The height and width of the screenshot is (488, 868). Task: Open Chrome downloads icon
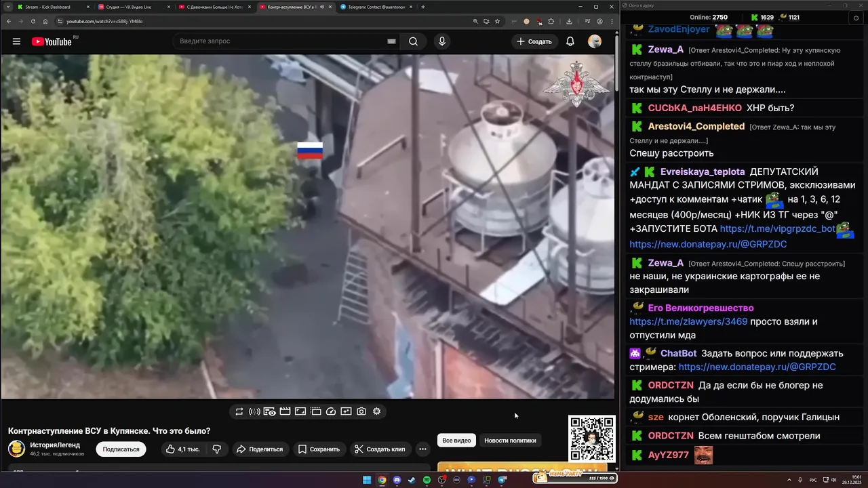click(x=569, y=21)
